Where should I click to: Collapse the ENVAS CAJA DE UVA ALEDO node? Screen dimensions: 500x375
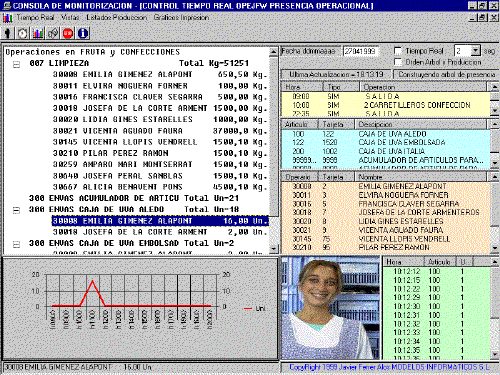pos(16,210)
